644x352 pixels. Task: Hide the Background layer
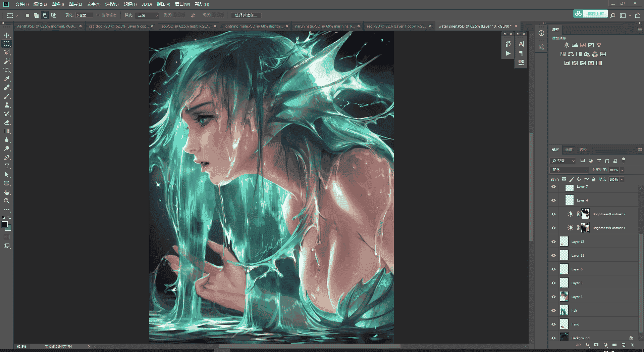coord(553,338)
